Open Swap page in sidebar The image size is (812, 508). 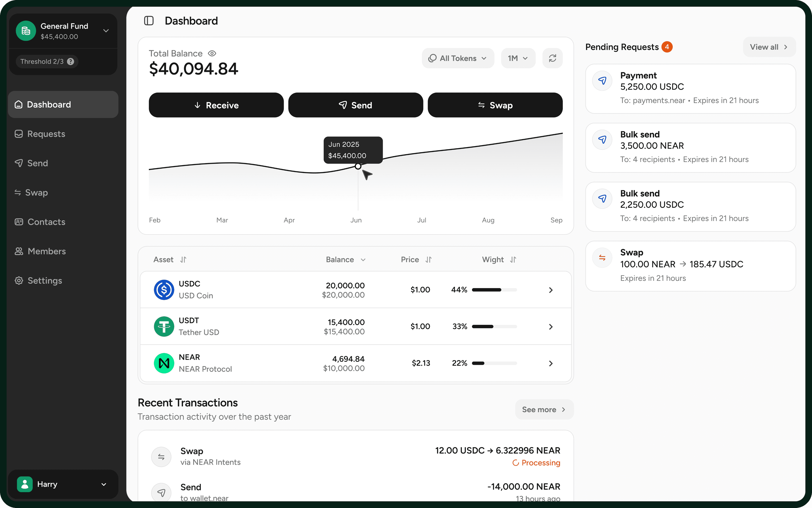63,193
